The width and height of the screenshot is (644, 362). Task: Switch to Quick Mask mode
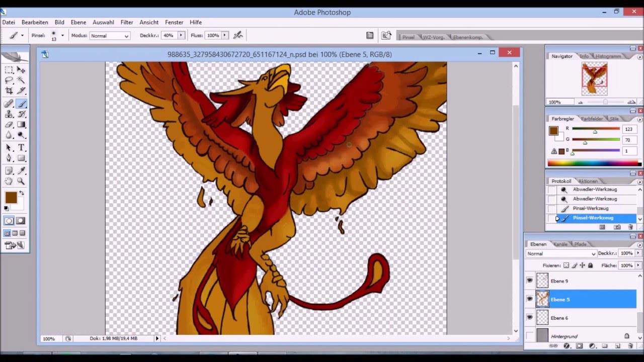pos(21,221)
